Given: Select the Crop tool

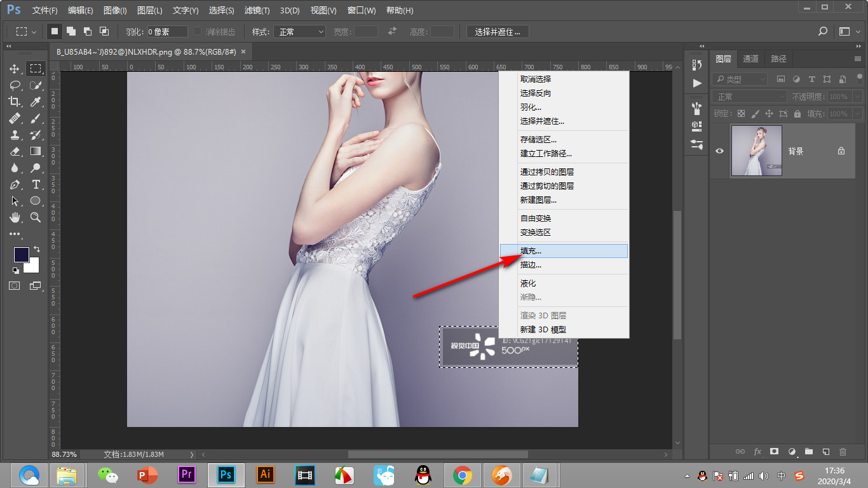Looking at the screenshot, I should (x=15, y=102).
